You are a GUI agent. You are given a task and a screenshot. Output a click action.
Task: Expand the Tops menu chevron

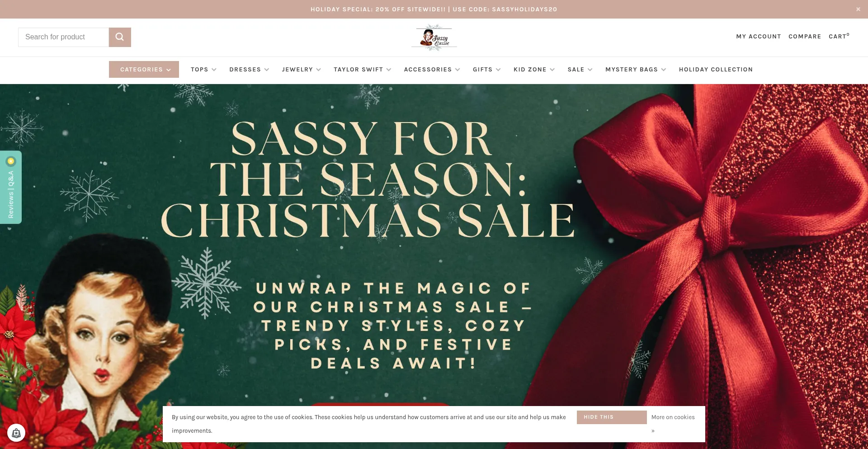(214, 70)
